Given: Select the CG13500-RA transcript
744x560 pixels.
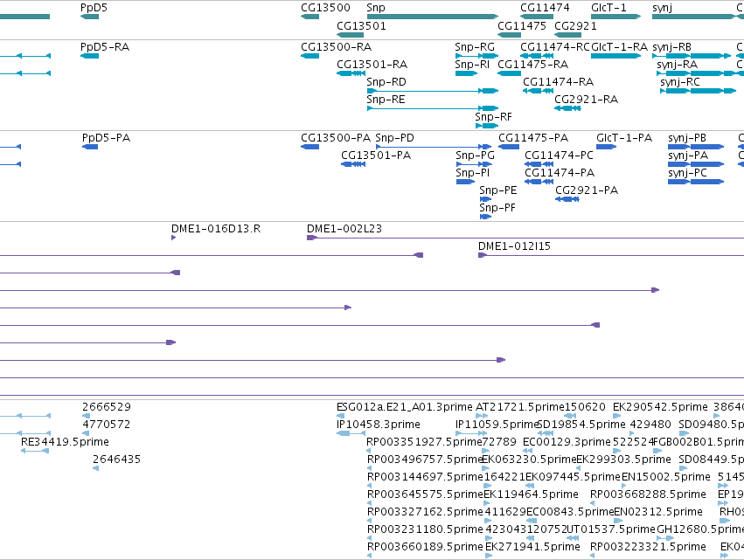Looking at the screenshot, I should point(309,56).
